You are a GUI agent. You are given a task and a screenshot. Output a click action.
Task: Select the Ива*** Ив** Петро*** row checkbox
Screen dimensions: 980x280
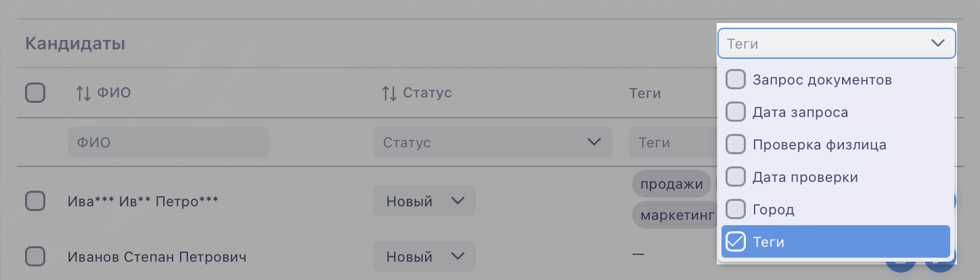pyautogui.click(x=35, y=201)
